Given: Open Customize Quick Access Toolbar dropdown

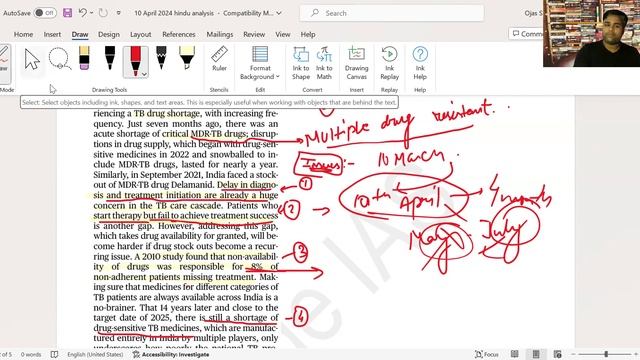Looking at the screenshot, I should pyautogui.click(x=118, y=13).
